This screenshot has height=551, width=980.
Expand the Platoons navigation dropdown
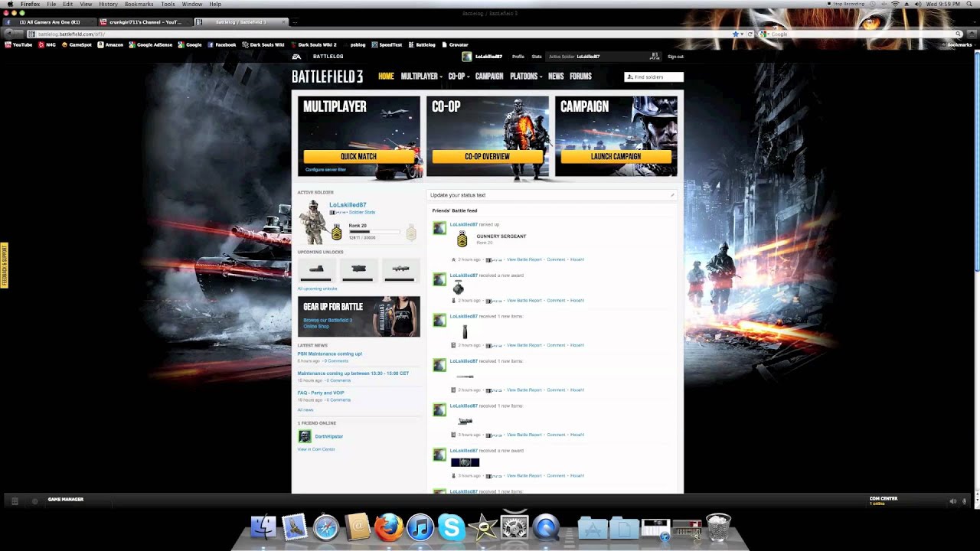(x=526, y=77)
